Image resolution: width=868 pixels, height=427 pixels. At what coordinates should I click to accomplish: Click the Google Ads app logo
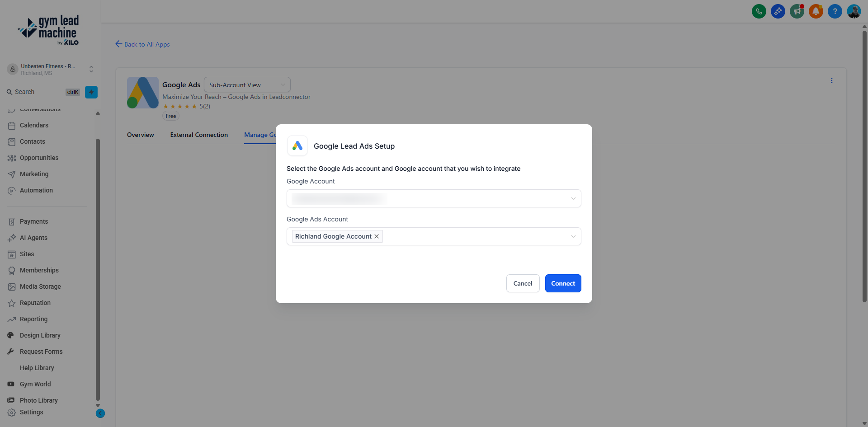pyautogui.click(x=143, y=93)
